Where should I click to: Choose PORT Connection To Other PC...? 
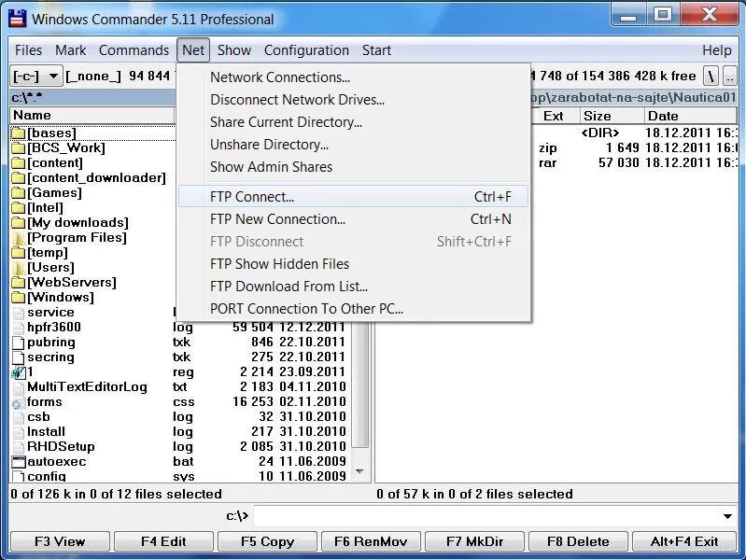354,308
